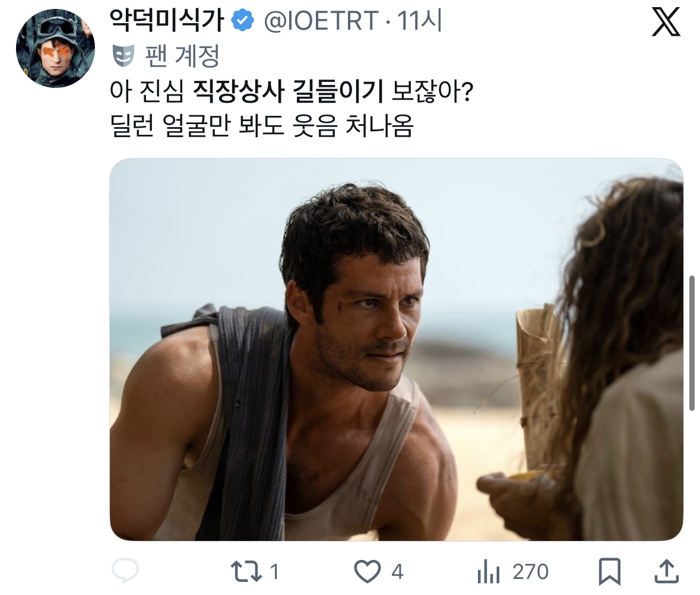Screen dimensions: 700x595
Task: Click the retweet count 1
Action: [274, 572]
